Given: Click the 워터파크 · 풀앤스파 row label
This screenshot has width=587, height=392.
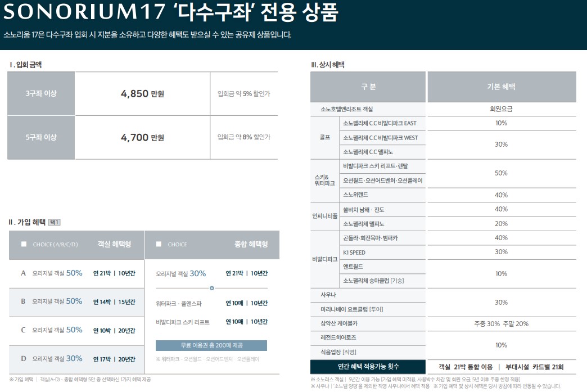Looking at the screenshot, I should point(179,303).
